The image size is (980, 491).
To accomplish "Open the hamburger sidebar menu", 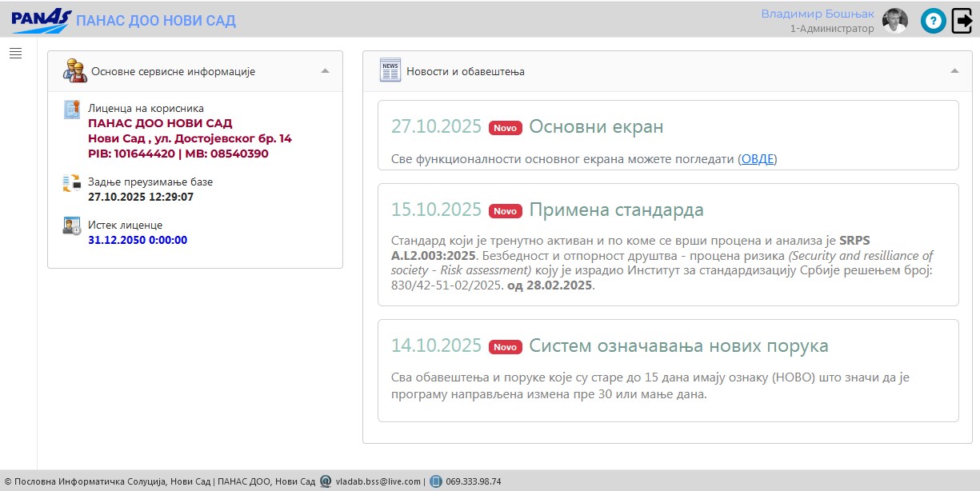I will [15, 54].
